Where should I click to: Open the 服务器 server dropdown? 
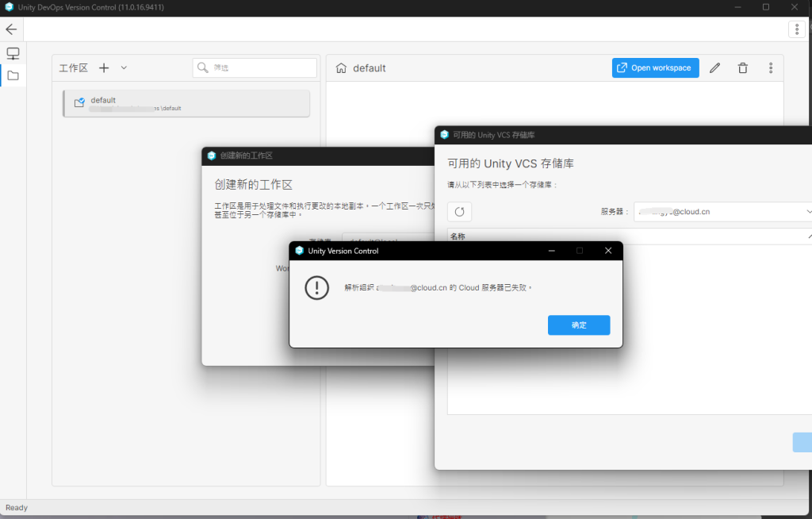pyautogui.click(x=722, y=212)
